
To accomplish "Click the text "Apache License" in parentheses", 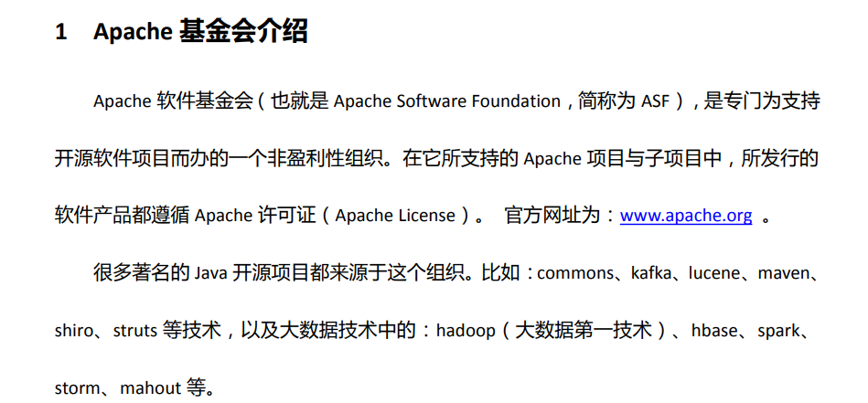I will coord(395,216).
